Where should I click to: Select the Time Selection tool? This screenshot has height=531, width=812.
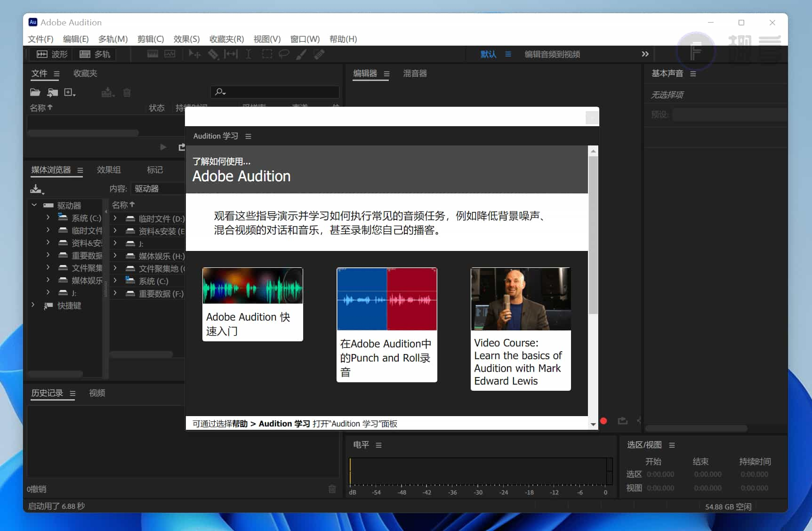249,54
